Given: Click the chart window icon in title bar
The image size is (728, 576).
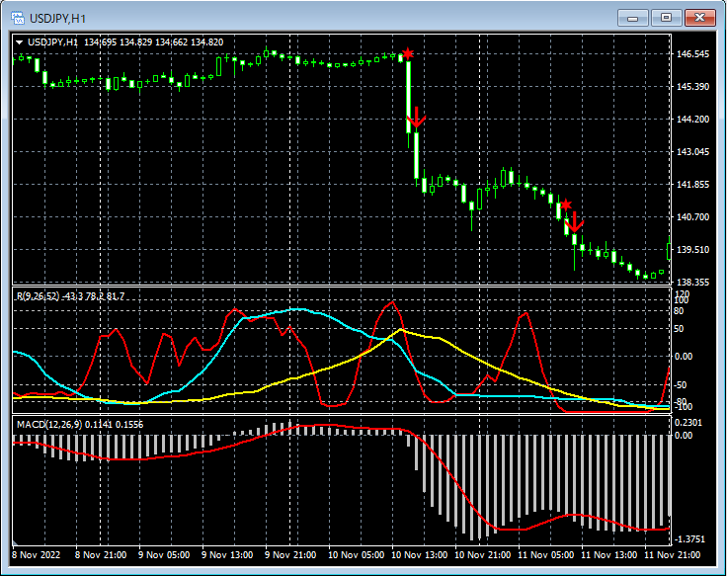Looking at the screenshot, I should [x=17, y=17].
